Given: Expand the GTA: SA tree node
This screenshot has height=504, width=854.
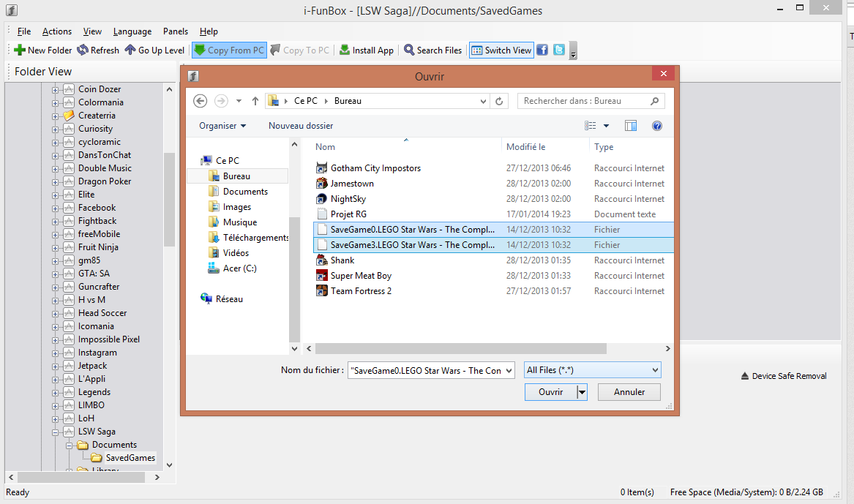Looking at the screenshot, I should [55, 274].
